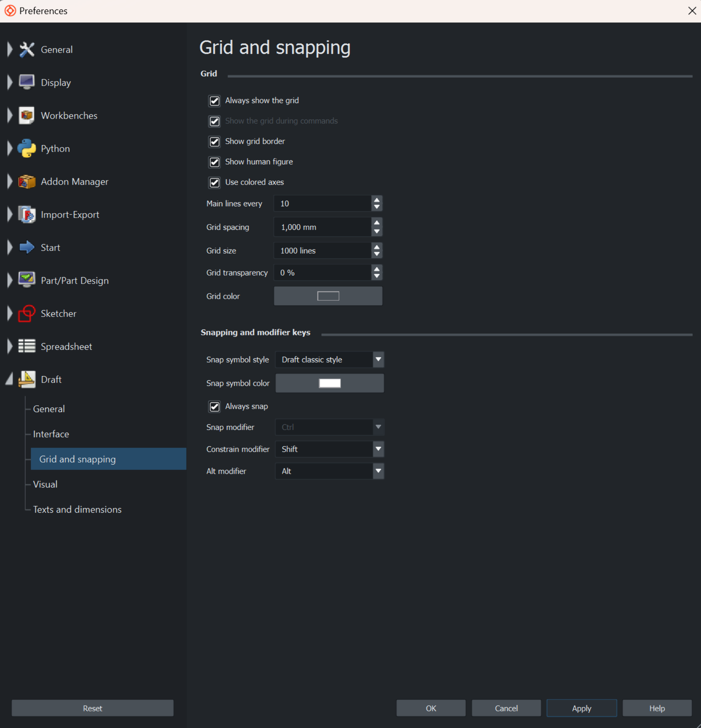Switch to the Draft Interface page

click(51, 434)
